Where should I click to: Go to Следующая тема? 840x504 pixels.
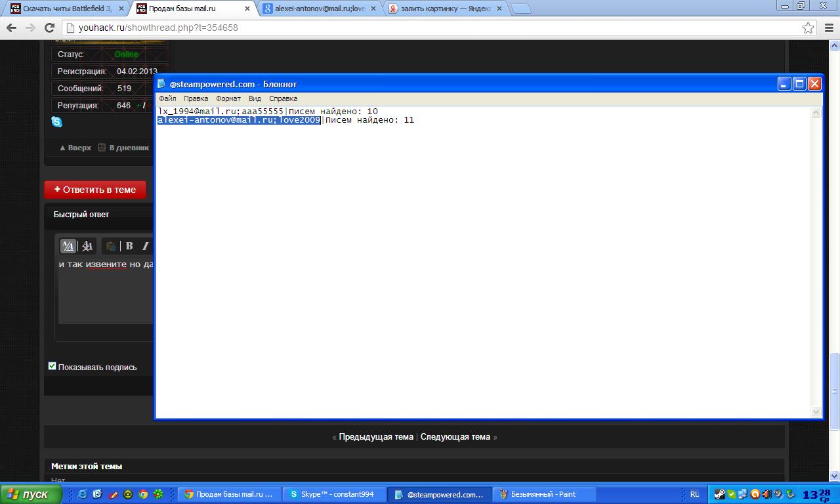(455, 437)
